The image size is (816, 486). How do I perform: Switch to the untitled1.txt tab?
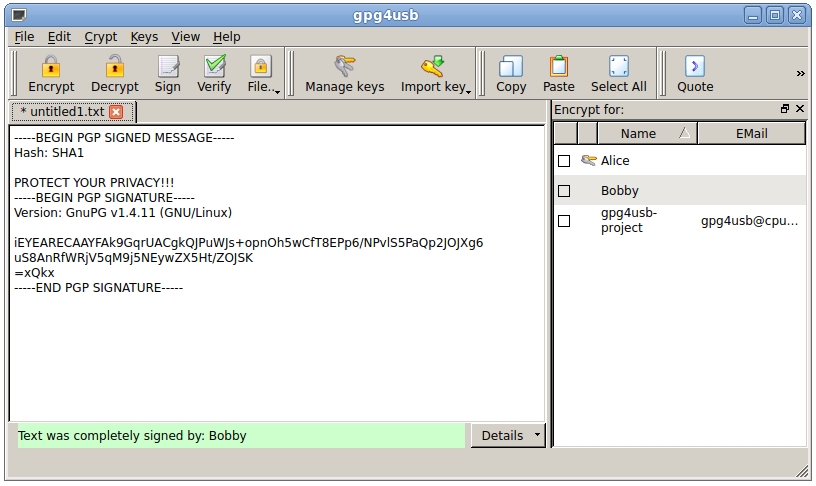tap(62, 112)
